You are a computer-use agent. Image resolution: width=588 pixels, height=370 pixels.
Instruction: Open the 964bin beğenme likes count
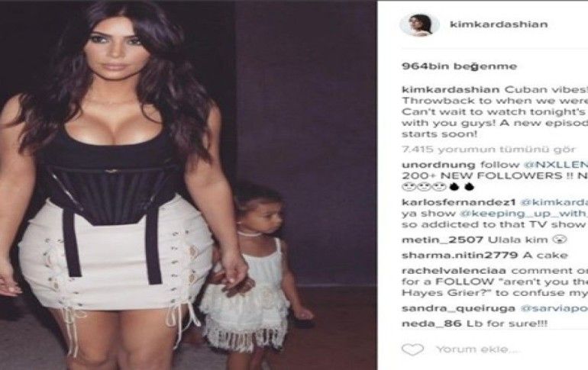[x=460, y=66]
